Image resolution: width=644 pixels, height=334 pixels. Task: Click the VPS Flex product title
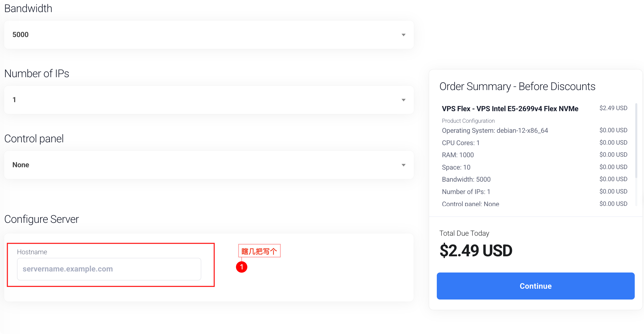pos(510,109)
